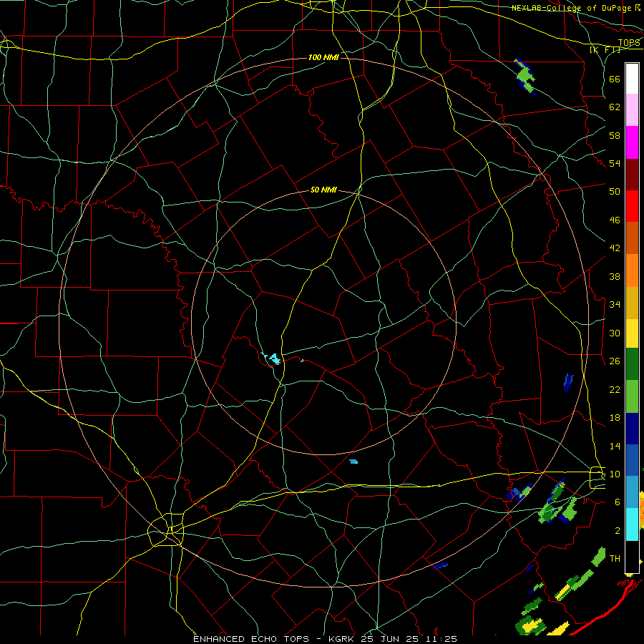Click the legend value "46"
This screenshot has height=644, width=644.
(615, 220)
